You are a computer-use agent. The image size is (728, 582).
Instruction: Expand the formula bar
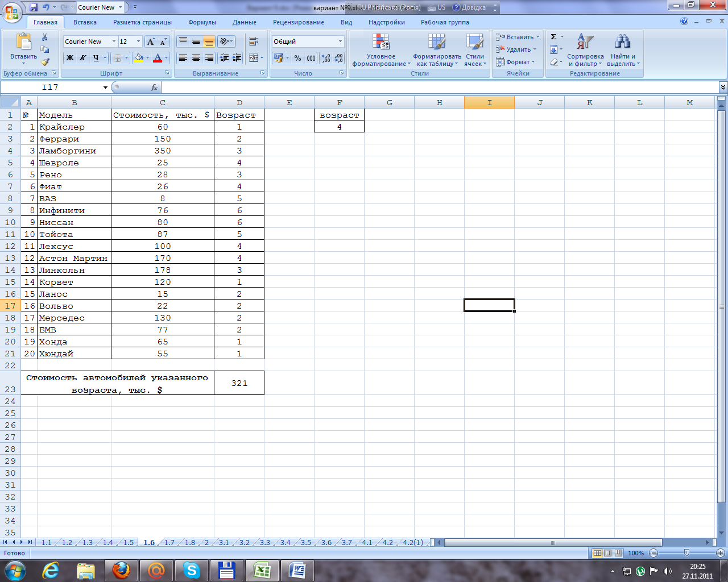pyautogui.click(x=723, y=88)
